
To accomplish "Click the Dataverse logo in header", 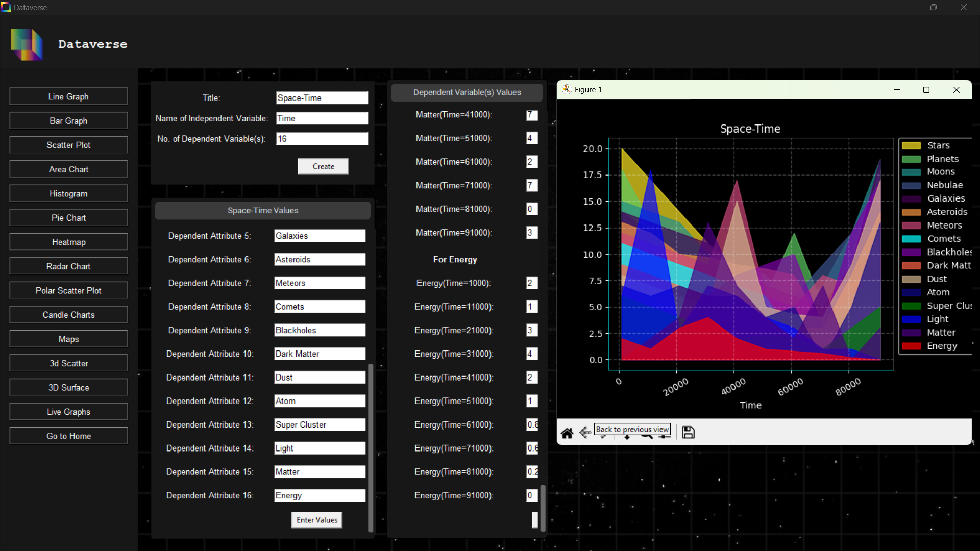I will click(27, 44).
